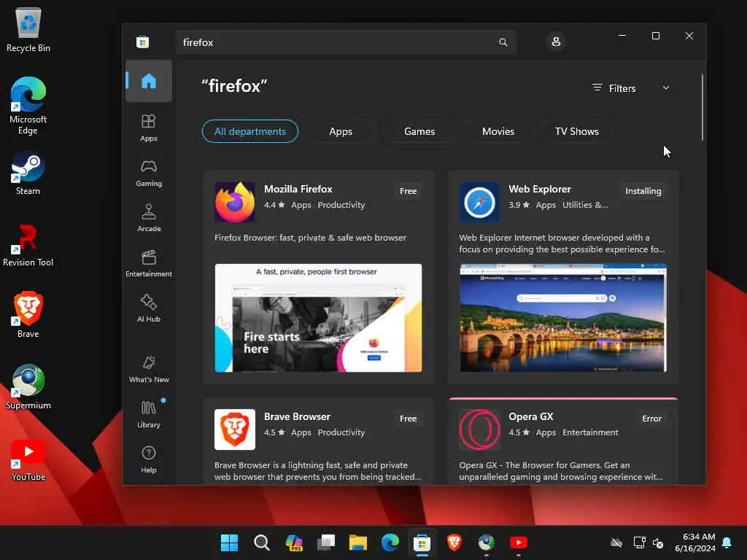747x560 pixels.
Task: Open the Arcade section in Store sidebar
Action: (x=149, y=218)
